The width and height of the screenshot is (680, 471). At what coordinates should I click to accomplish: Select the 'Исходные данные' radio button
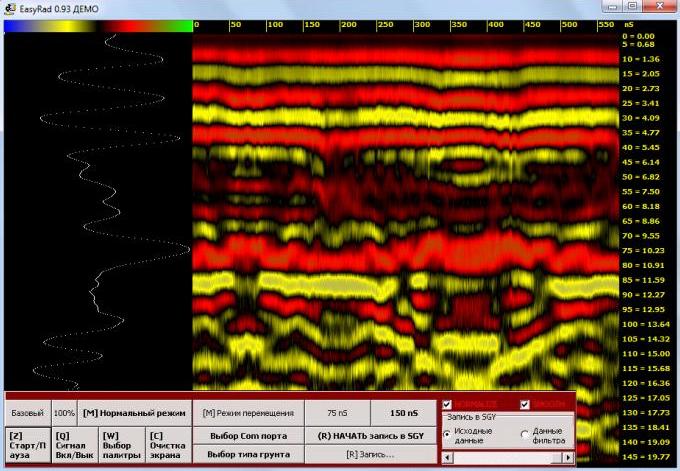[447, 434]
